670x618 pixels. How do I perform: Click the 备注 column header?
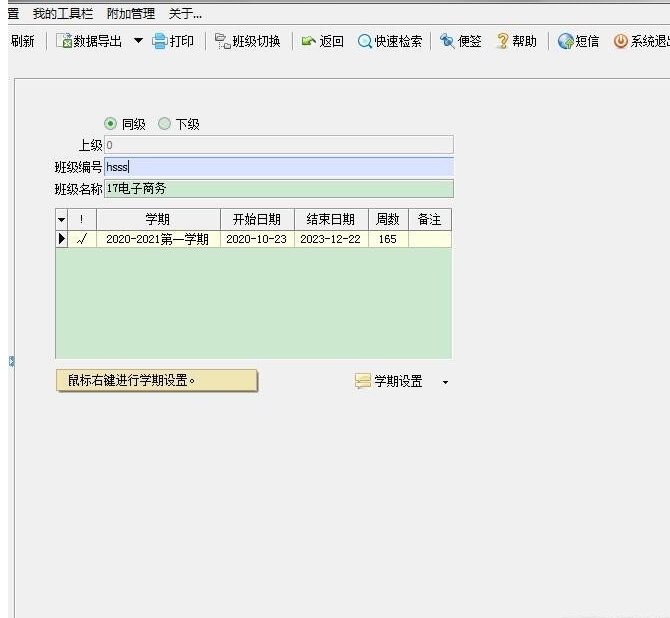(x=429, y=220)
